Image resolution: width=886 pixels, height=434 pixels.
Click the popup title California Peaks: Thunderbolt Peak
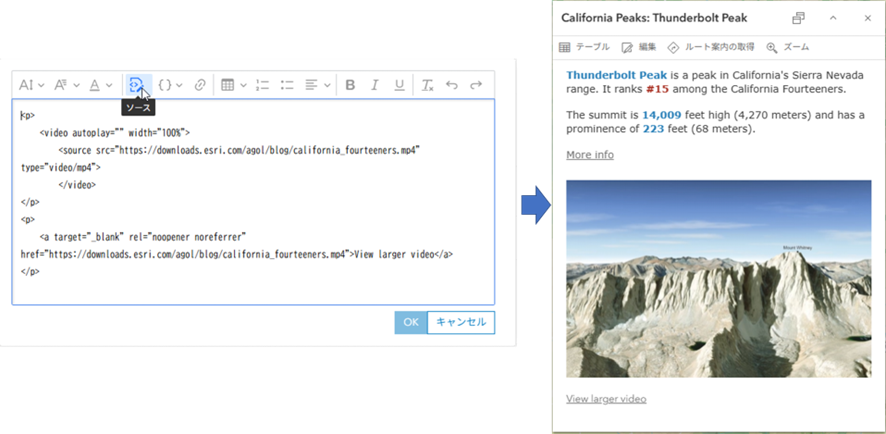pos(654,18)
